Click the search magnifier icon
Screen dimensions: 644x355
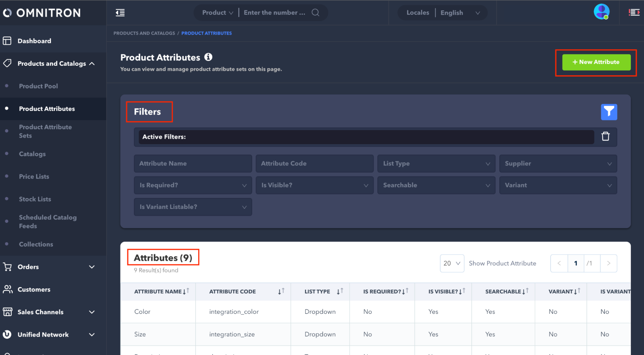click(x=315, y=13)
